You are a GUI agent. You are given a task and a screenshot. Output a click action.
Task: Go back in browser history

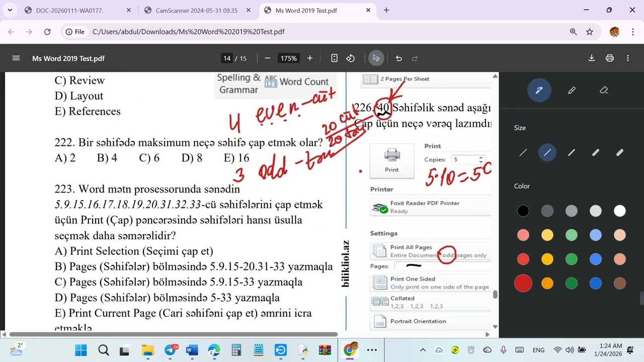tap(11, 32)
